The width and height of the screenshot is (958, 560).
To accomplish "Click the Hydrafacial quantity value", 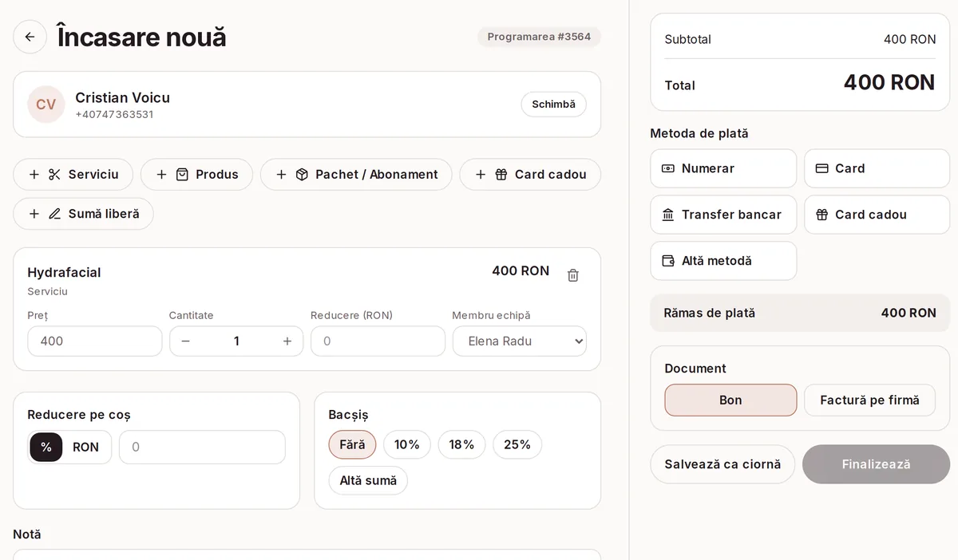I will (x=236, y=341).
